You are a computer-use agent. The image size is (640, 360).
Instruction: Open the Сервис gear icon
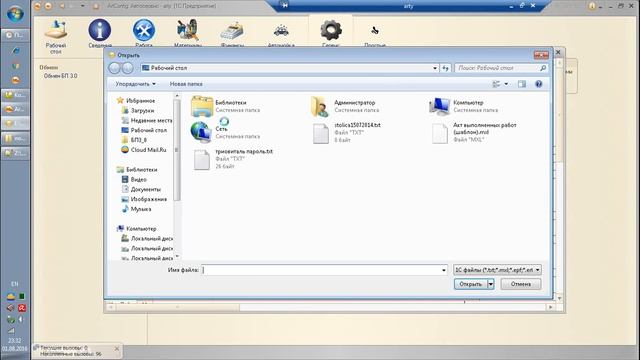click(x=331, y=31)
